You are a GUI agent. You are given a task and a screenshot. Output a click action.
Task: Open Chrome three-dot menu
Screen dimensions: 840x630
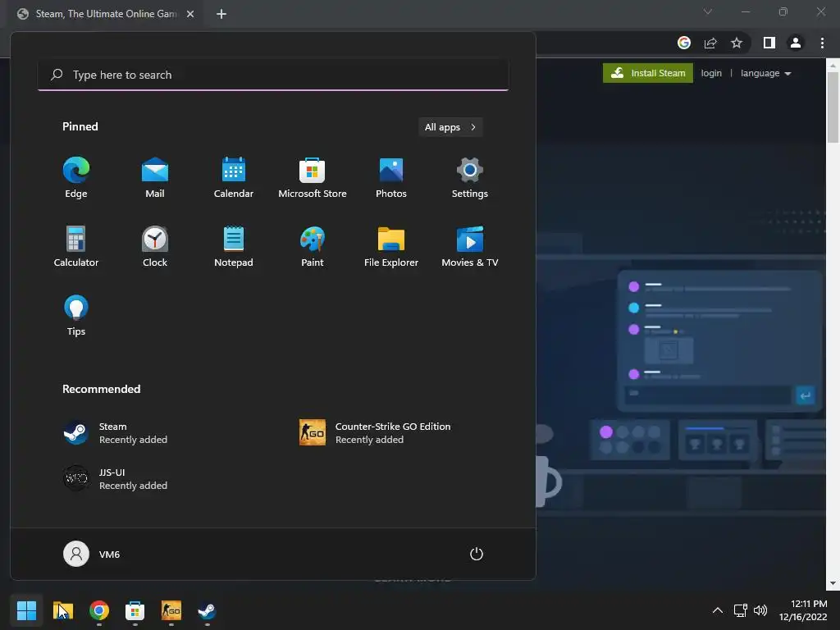click(x=822, y=43)
